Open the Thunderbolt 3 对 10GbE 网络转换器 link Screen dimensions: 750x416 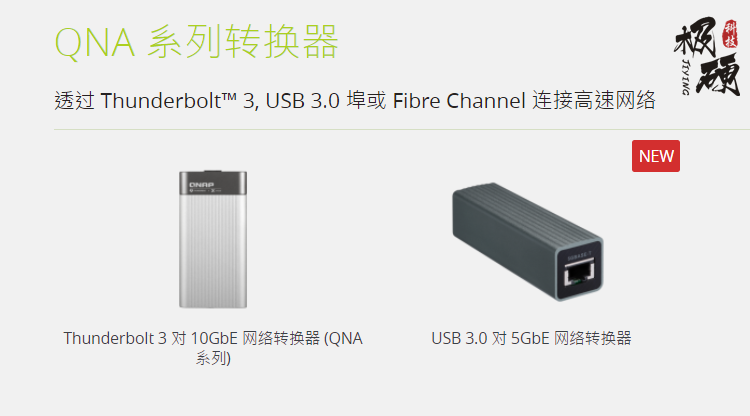[192, 339]
